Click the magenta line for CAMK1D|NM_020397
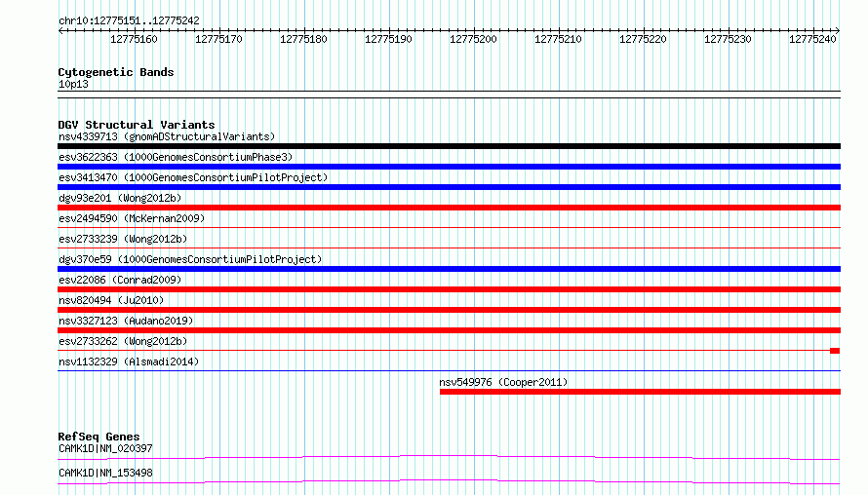 (449, 457)
